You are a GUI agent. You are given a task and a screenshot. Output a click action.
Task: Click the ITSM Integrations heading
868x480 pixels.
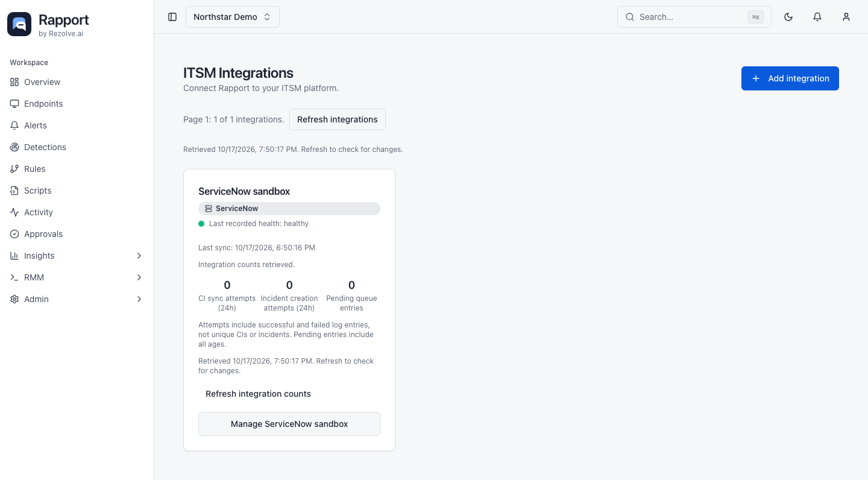[238, 73]
